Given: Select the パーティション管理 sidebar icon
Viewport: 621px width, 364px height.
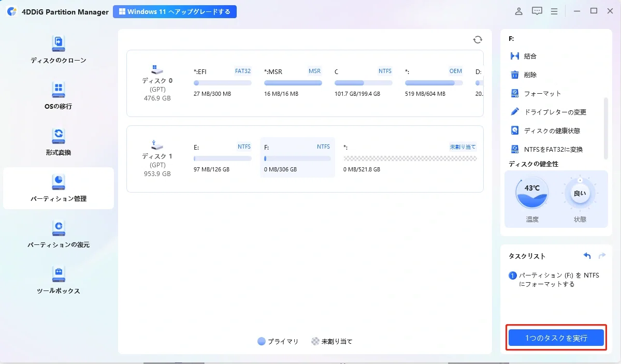Looking at the screenshot, I should [58, 182].
